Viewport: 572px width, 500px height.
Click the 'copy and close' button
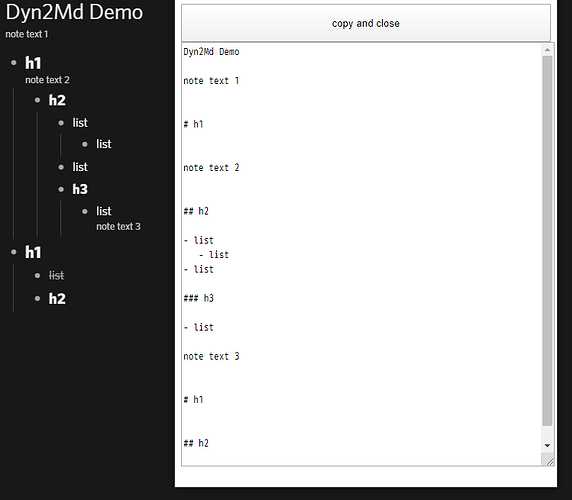click(366, 23)
